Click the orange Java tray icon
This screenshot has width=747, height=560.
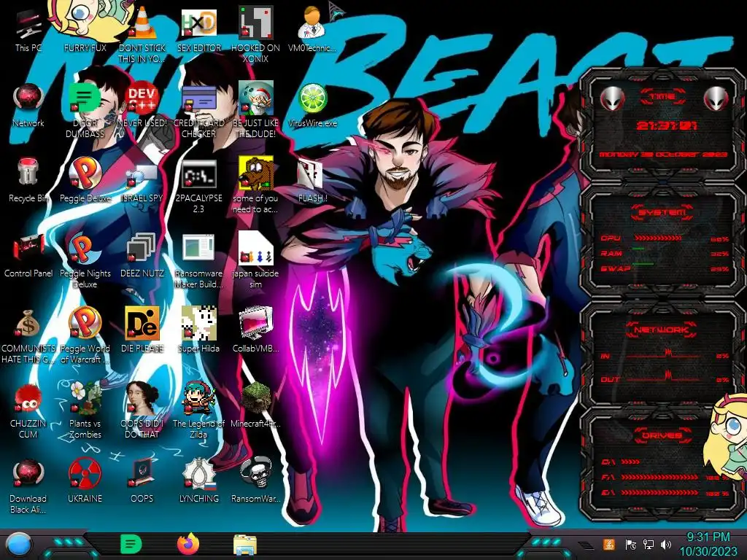point(608,544)
